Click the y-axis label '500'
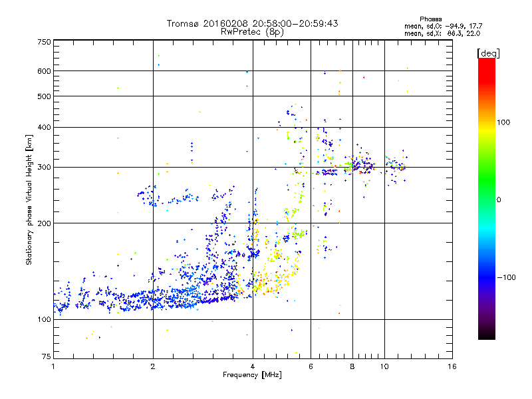 click(x=44, y=96)
